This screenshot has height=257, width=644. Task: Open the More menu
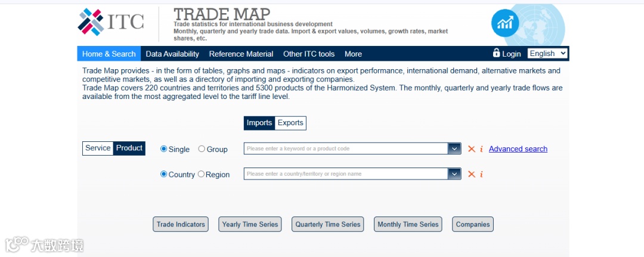click(353, 54)
